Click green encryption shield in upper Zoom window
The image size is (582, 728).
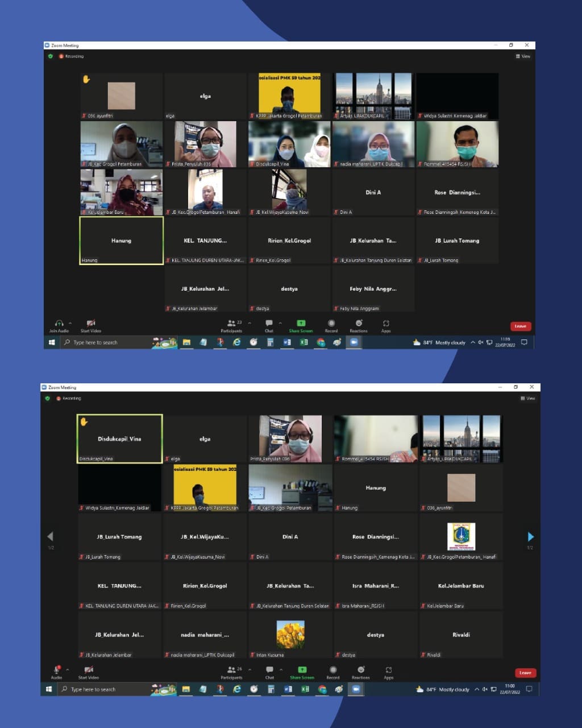[51, 56]
